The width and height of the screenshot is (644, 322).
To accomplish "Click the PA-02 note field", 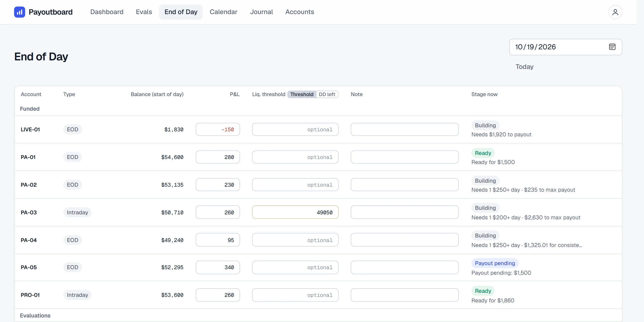I will [405, 185].
